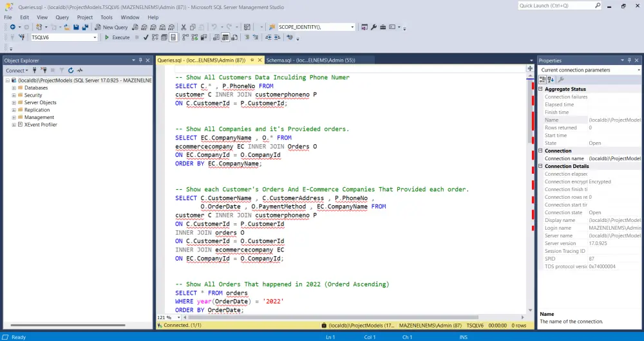Open the TSQLV6 database dropdown
This screenshot has height=341, width=644.
(x=95, y=38)
